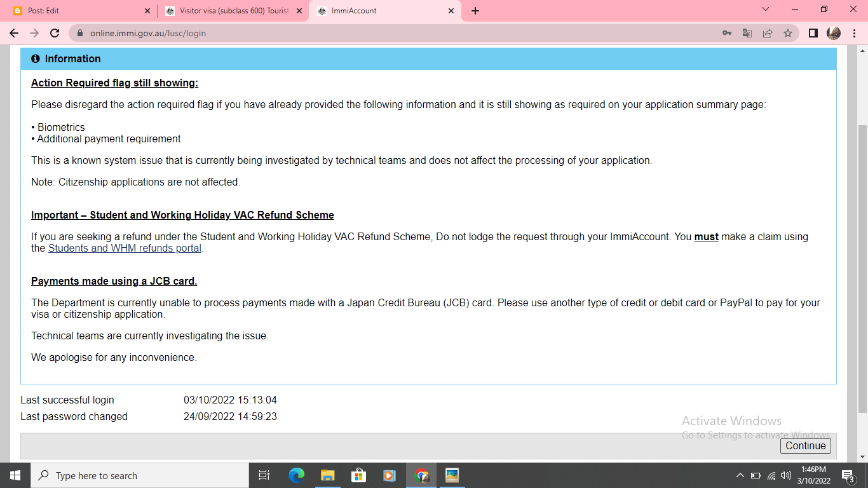868x488 pixels.
Task: Open the Students and WHM refunds portal link
Action: click(125, 248)
